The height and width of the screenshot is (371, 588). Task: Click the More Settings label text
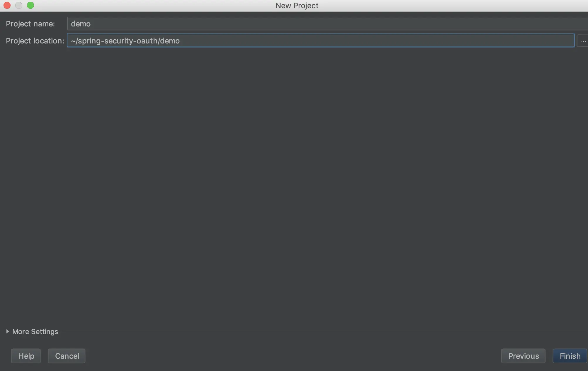click(35, 331)
